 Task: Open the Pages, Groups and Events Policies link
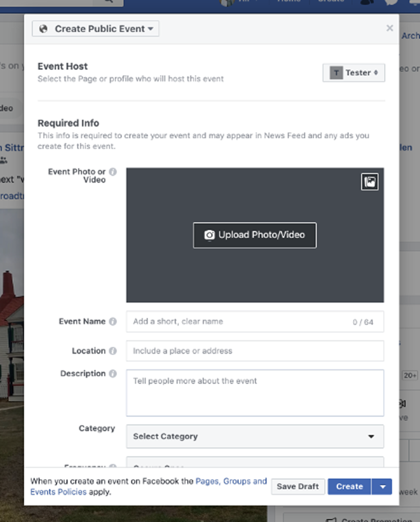click(x=231, y=481)
